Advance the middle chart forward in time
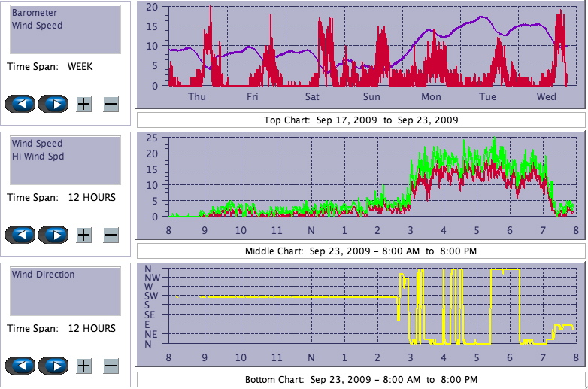The height and width of the screenshot is (389, 588). (53, 235)
